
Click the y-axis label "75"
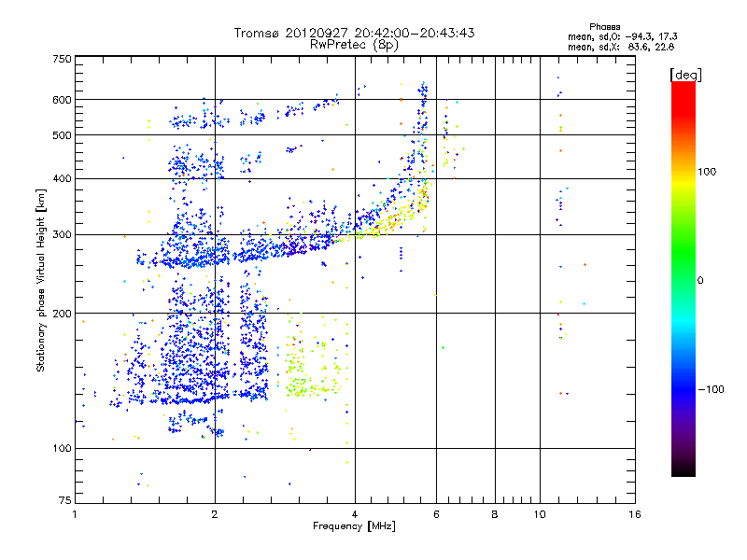click(65, 500)
